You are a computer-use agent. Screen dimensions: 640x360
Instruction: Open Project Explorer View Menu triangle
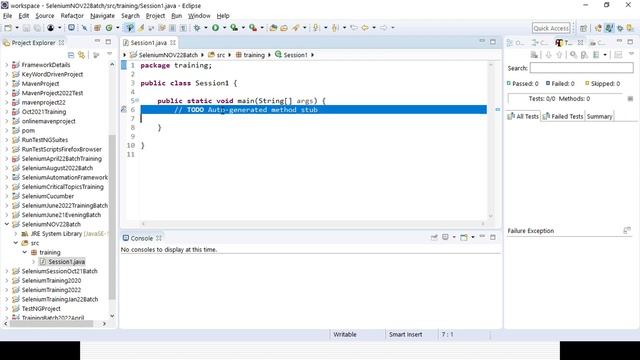[x=109, y=55]
